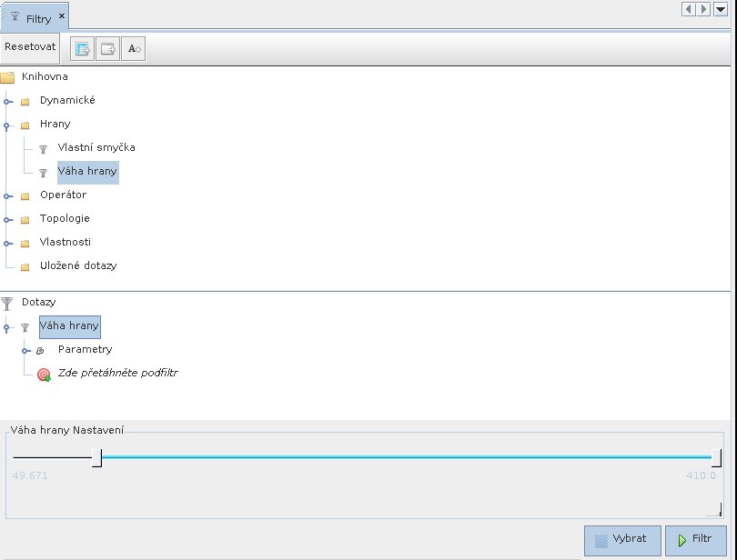737x560 pixels.
Task: Click the Topologie folder icon
Action: (x=25, y=220)
